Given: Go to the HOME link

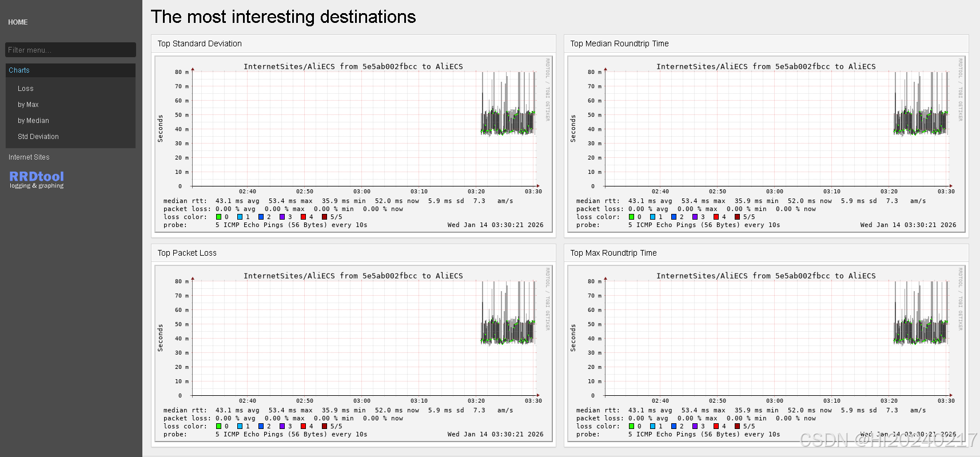Looking at the screenshot, I should coord(18,22).
